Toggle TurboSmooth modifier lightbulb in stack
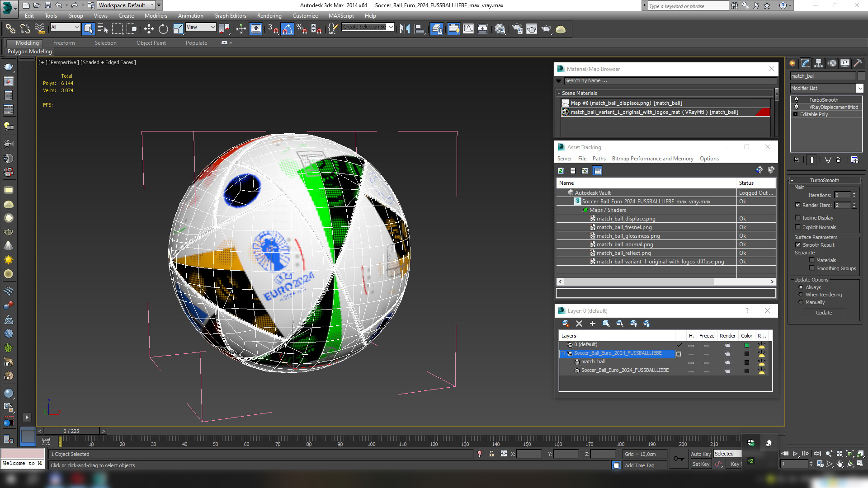This screenshot has height=488, width=868. (x=797, y=100)
